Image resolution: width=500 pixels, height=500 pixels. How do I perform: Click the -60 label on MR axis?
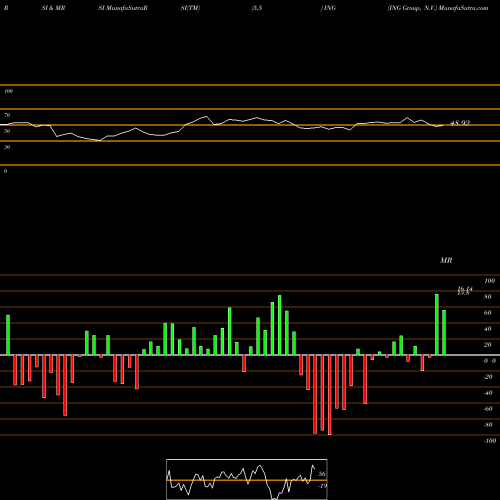pyautogui.click(x=488, y=409)
